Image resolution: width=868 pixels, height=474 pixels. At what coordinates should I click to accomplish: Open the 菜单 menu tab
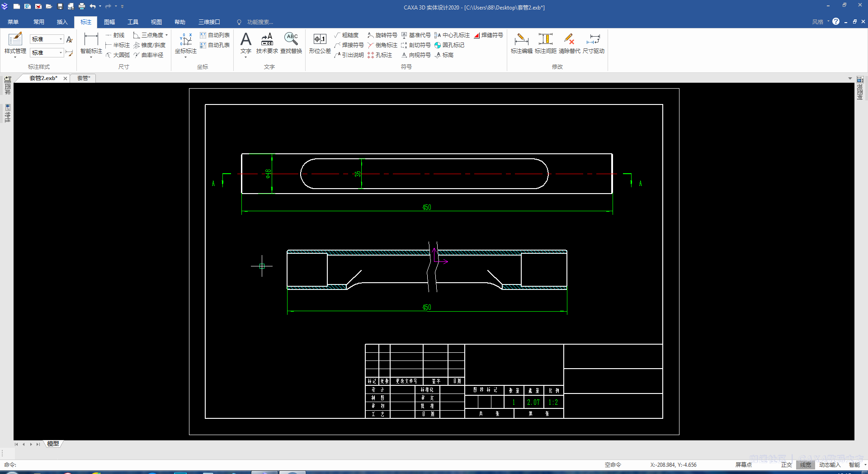click(x=13, y=22)
